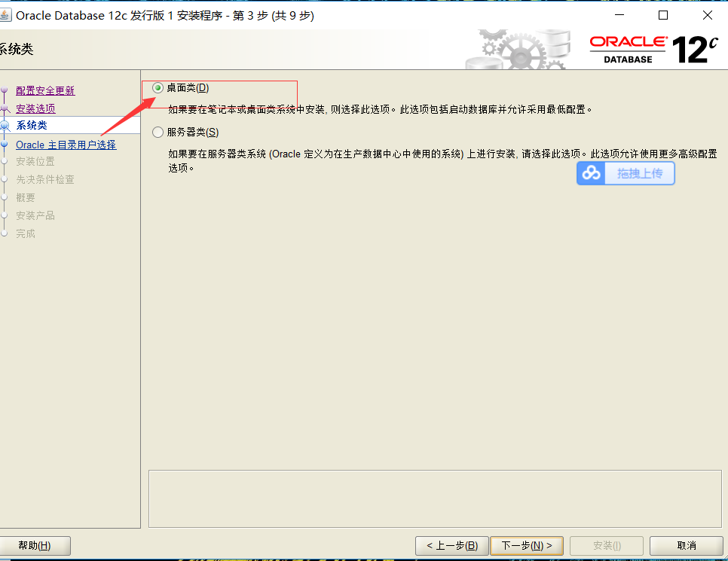Click the Oracle 主目录用户选择 step bullet marker
728x561 pixels.
(x=5, y=145)
